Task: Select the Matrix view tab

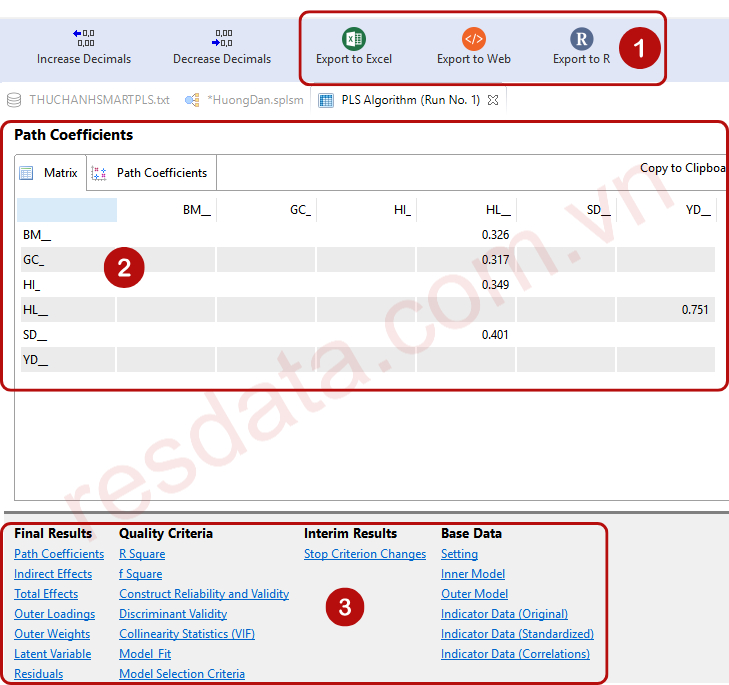Action: (51, 173)
